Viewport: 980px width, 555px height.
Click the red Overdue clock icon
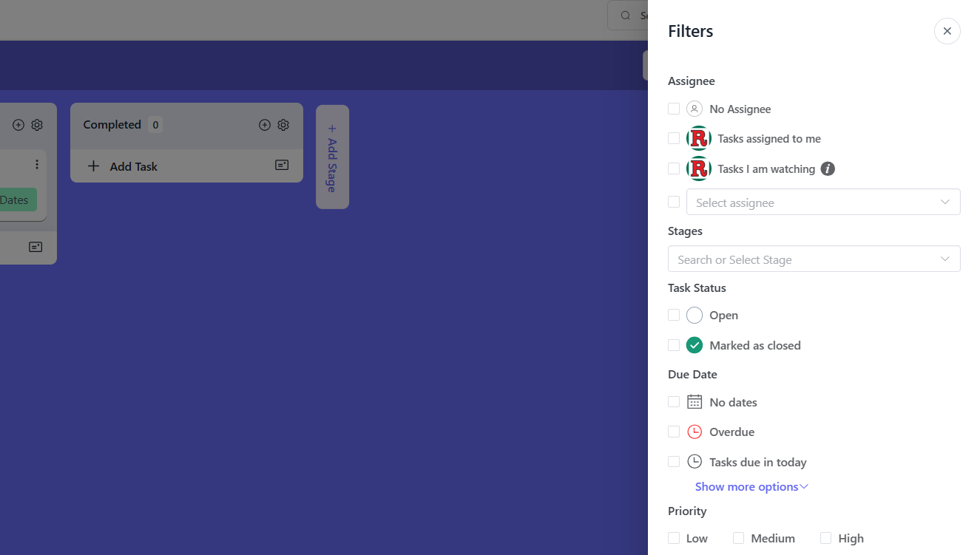(x=694, y=432)
